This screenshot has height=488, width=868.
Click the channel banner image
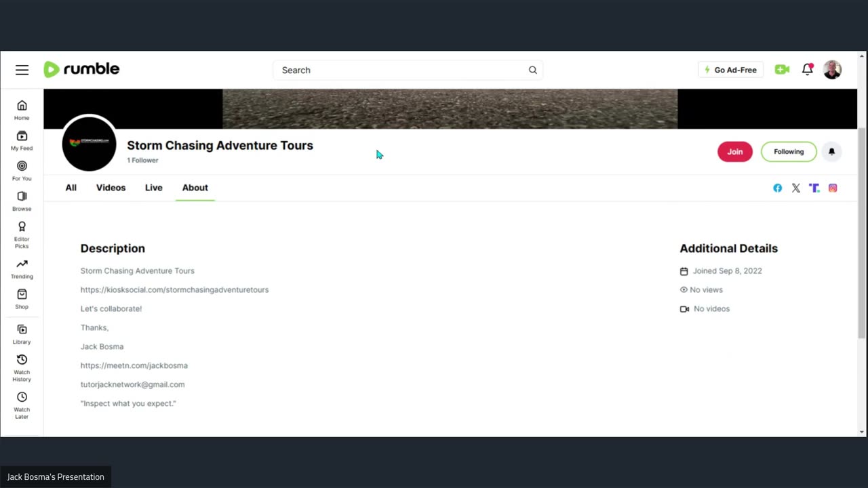point(450,108)
